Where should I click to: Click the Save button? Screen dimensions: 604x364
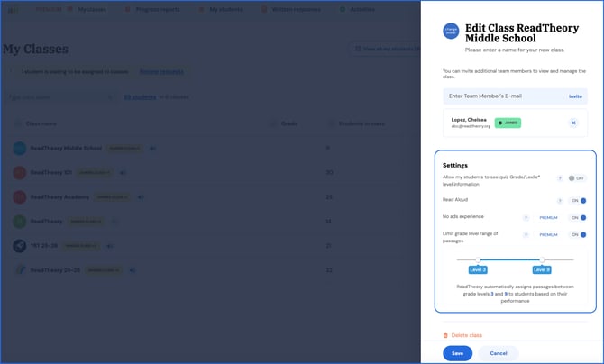pos(458,353)
